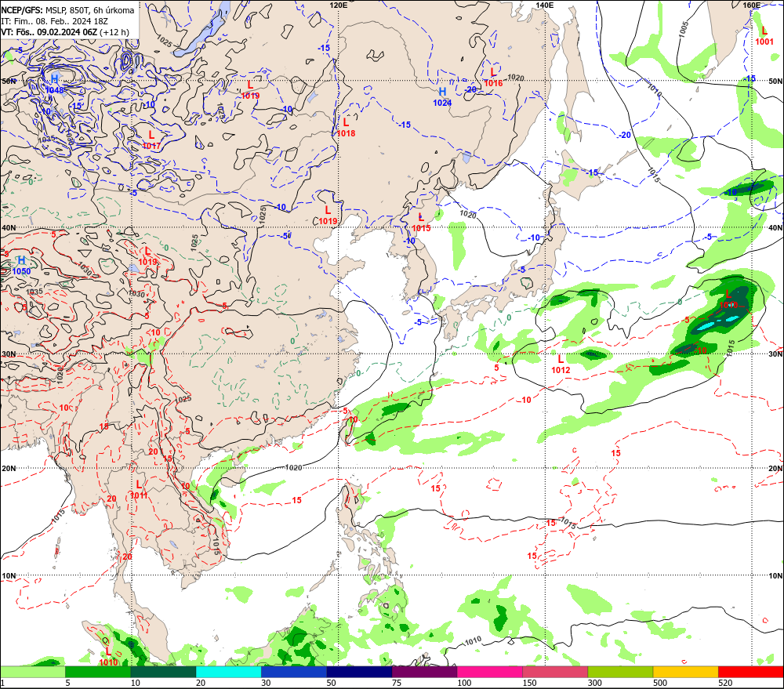Click the legend value 520
784x689 pixels.
click(x=725, y=683)
